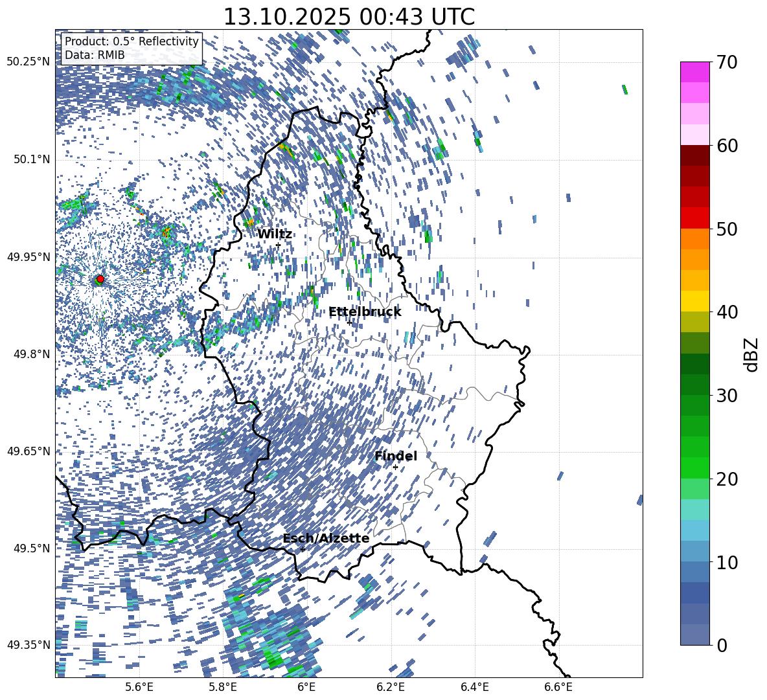Click the title '13.10.2025 00:43 UTC'

coord(349,17)
